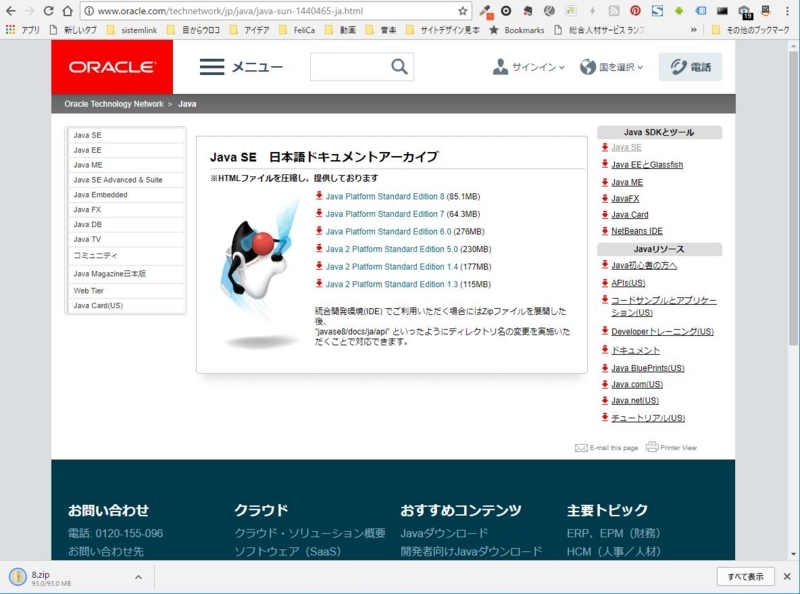Expand hidden bookmarks chevron
Screen dimensions: 800x594
click(x=693, y=30)
